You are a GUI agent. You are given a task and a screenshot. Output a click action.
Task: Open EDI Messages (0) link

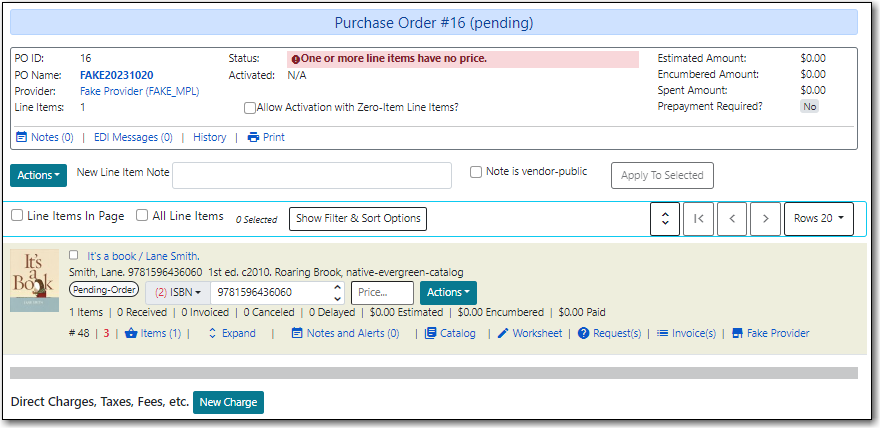tap(133, 137)
